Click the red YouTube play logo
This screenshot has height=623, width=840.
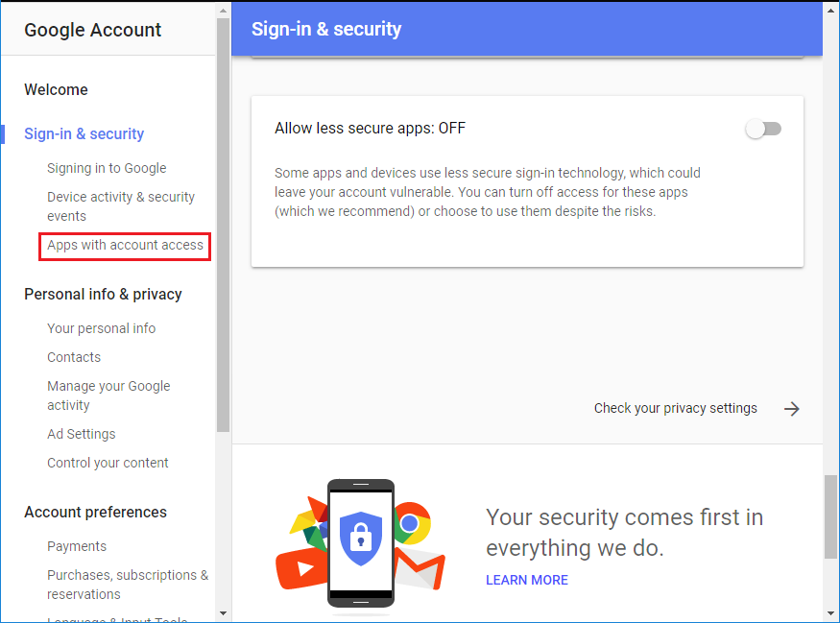click(x=300, y=568)
